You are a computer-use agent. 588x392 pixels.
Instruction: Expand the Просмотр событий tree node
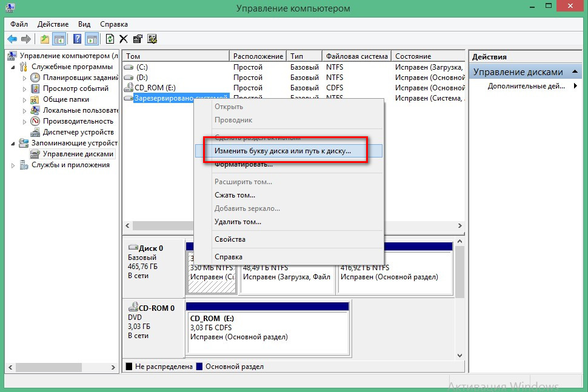coord(25,88)
